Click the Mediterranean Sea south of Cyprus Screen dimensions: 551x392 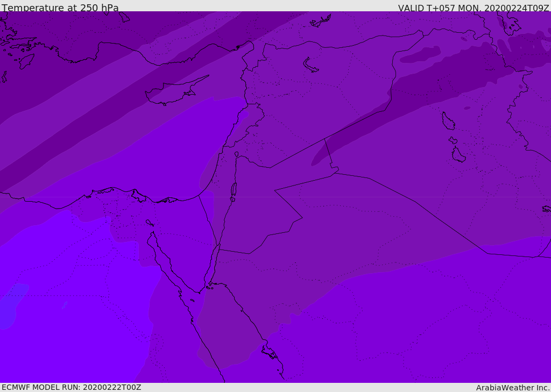tap(178, 140)
